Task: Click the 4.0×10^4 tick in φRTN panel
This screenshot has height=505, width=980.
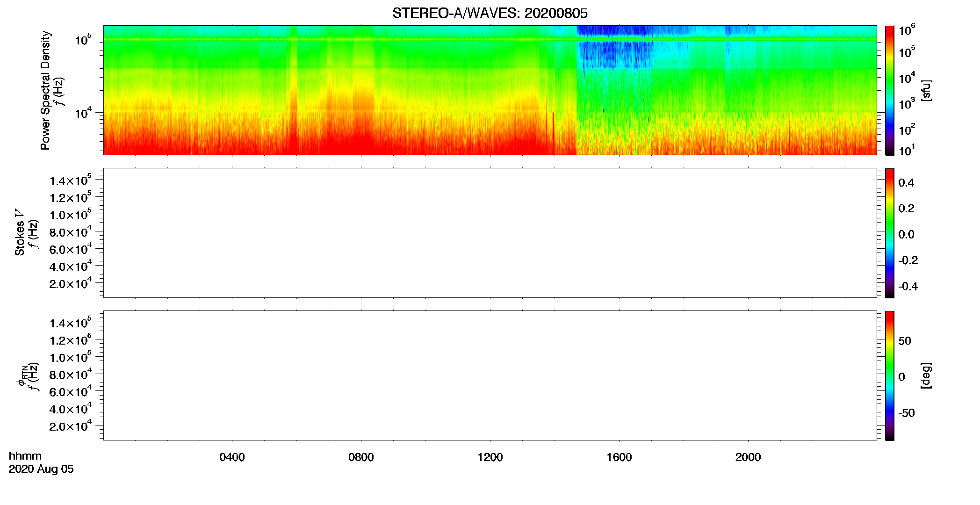Action: coord(71,409)
